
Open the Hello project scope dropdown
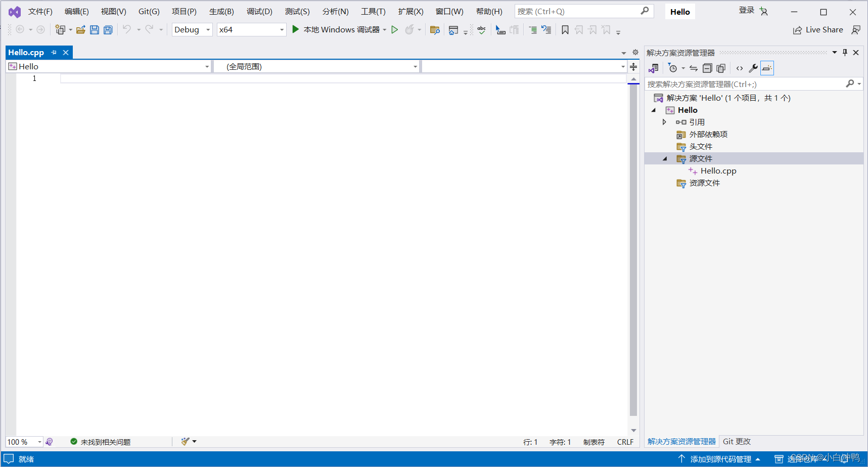(108, 66)
